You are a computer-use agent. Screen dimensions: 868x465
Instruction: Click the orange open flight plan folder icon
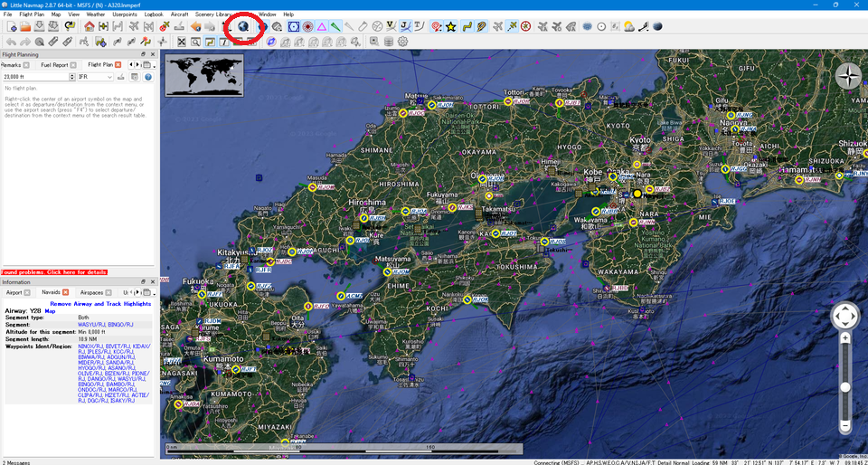(26, 27)
